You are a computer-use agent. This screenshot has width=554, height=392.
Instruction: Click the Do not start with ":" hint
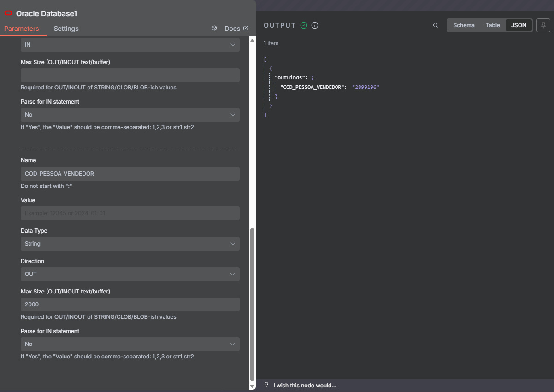47,186
